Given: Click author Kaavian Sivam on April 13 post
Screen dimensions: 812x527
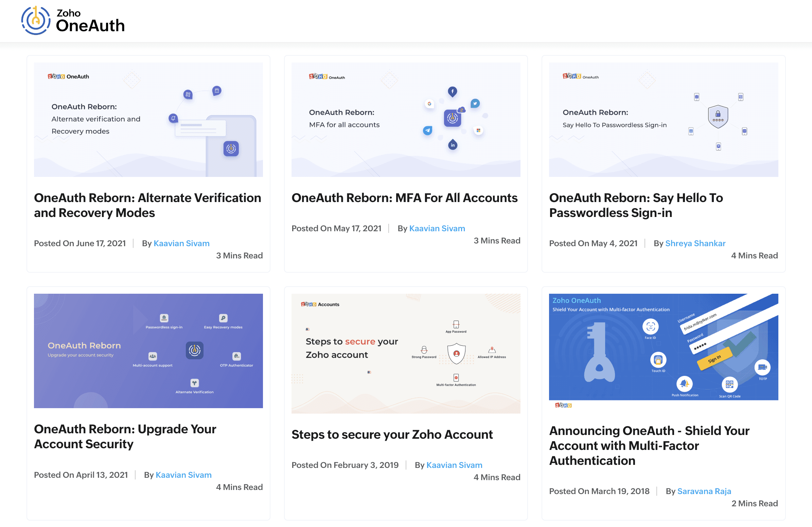Looking at the screenshot, I should pyautogui.click(x=183, y=475).
